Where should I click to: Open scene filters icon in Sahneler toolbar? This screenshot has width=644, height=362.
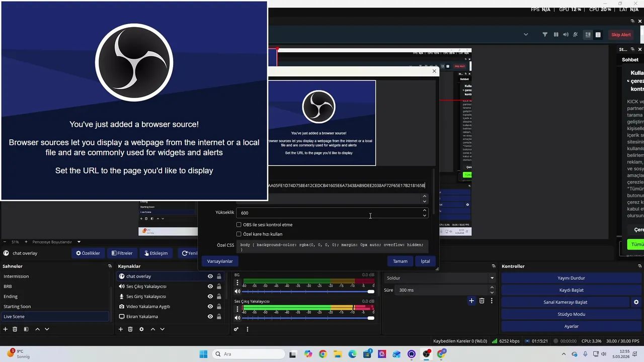(26, 329)
